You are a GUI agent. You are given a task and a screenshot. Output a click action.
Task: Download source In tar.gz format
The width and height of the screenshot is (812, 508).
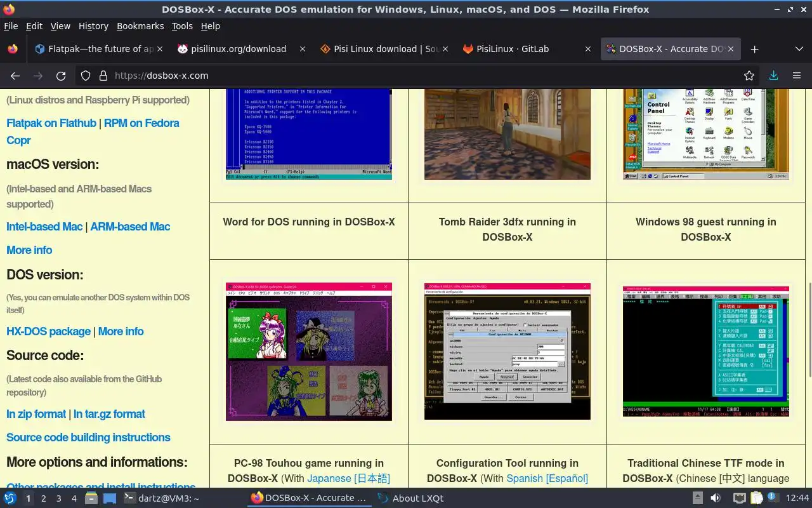coord(109,414)
